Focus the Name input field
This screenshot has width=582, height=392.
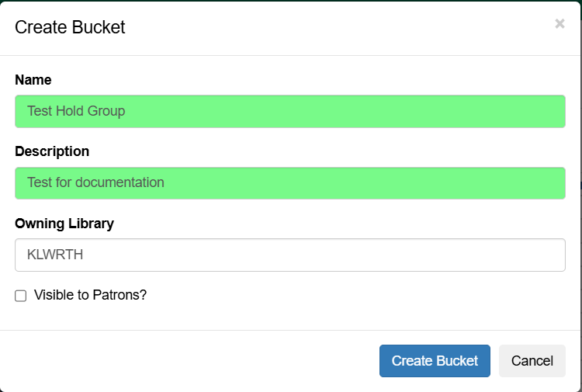(x=289, y=111)
